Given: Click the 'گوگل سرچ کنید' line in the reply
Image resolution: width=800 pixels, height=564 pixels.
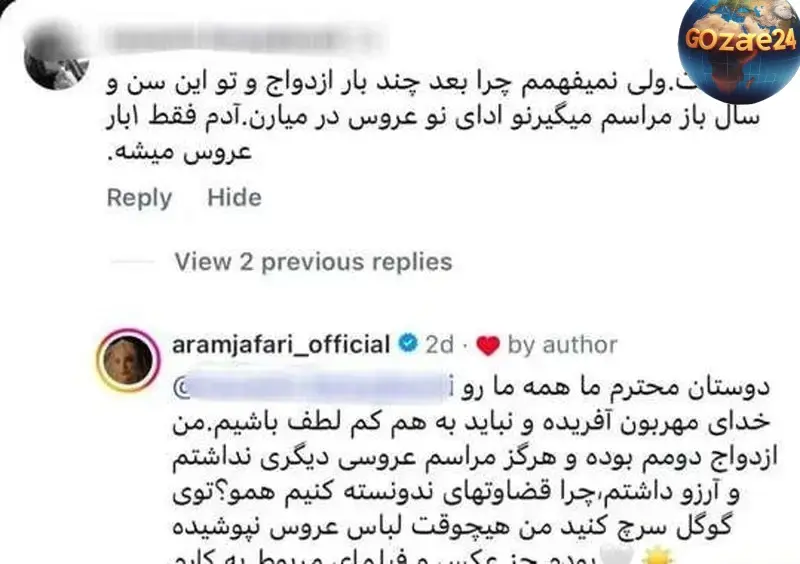Looking at the screenshot, I should [x=452, y=527].
